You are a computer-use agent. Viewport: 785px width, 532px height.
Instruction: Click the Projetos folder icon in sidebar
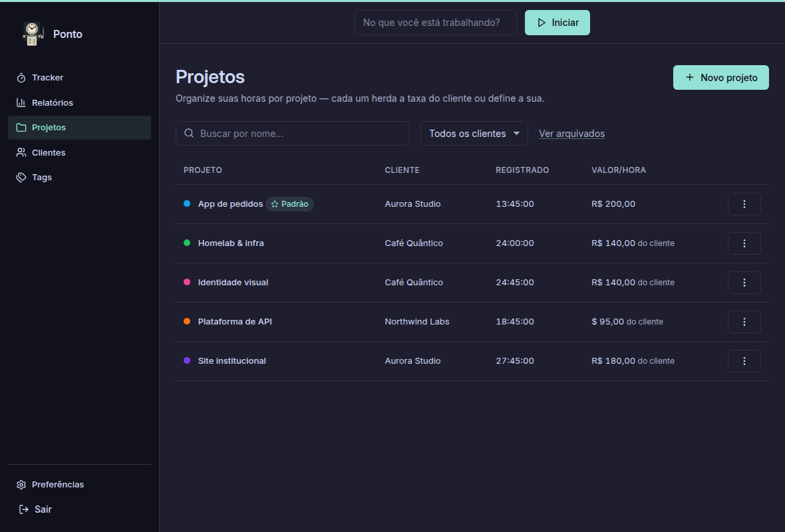pyautogui.click(x=21, y=128)
